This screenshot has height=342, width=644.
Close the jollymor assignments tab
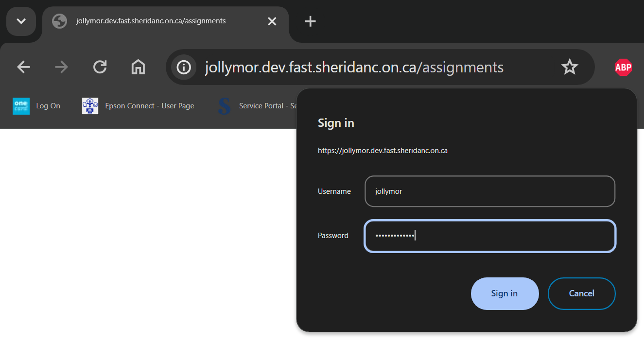(272, 21)
